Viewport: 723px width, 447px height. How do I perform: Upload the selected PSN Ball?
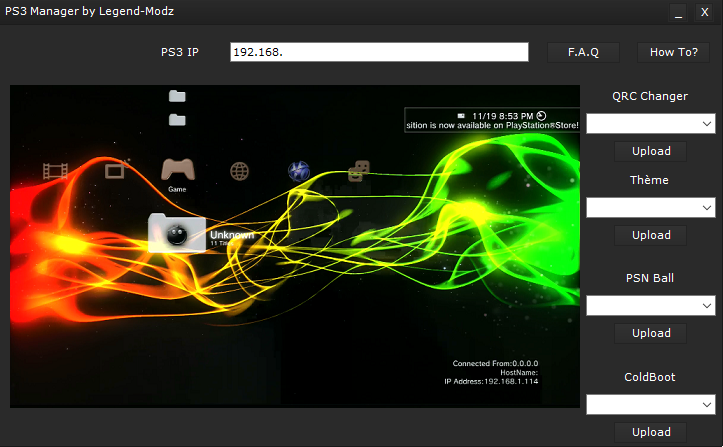click(x=651, y=334)
